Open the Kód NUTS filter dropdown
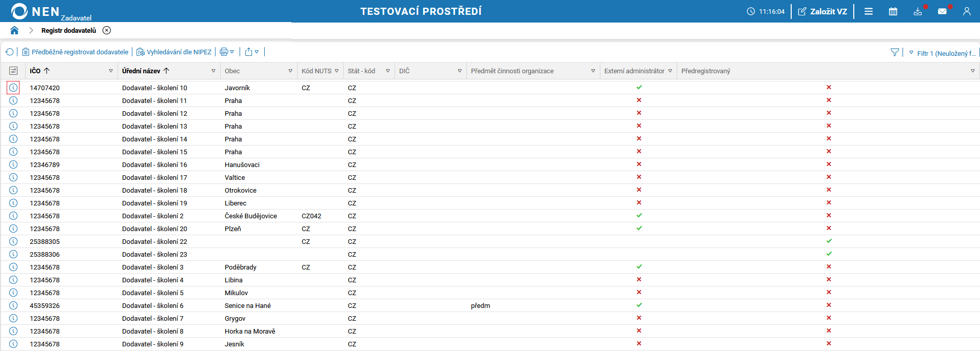Screen dimensions: 980x351 (337, 71)
